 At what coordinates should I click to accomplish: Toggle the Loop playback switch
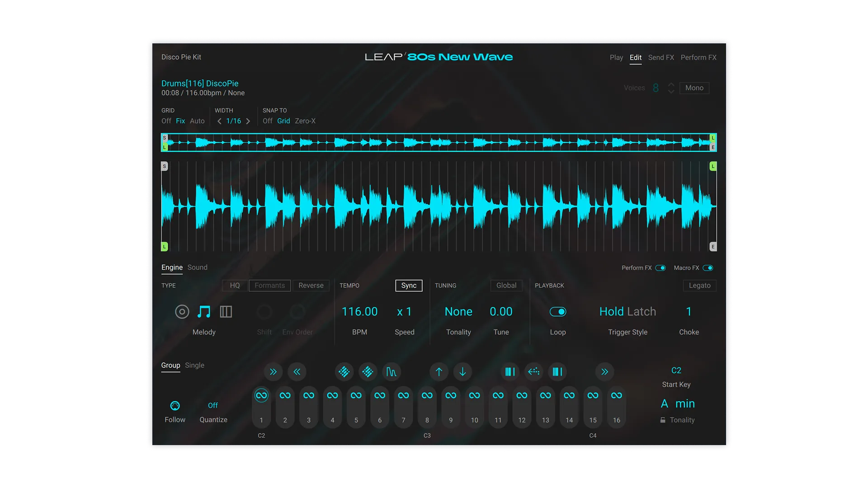[x=558, y=312]
